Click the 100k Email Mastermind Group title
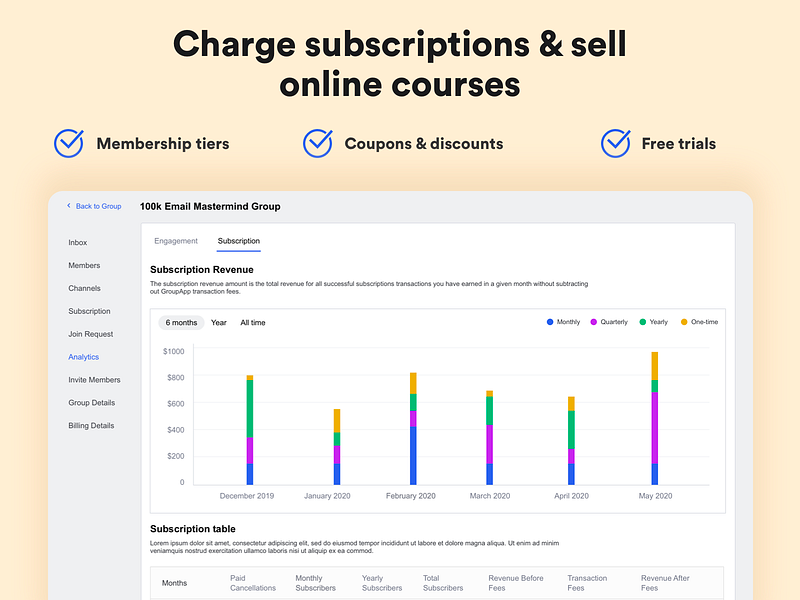Image resolution: width=800 pixels, height=600 pixels. click(210, 207)
